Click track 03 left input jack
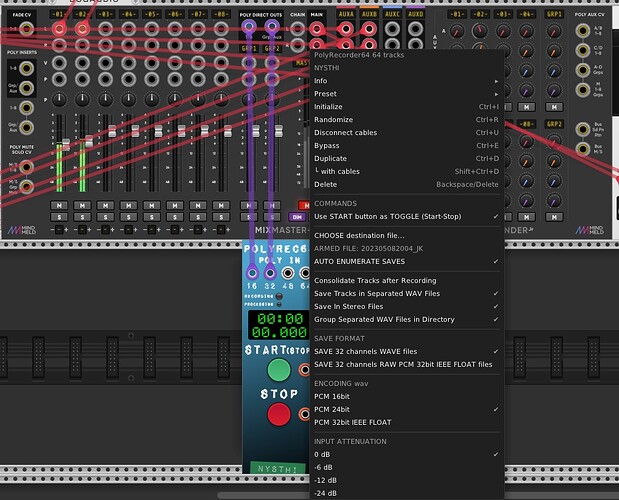 click(x=105, y=29)
